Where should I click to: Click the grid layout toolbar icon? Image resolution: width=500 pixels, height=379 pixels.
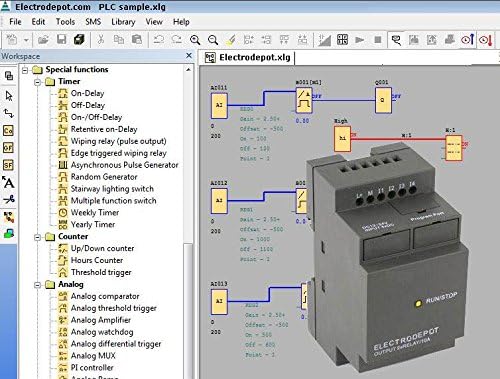coord(342,40)
